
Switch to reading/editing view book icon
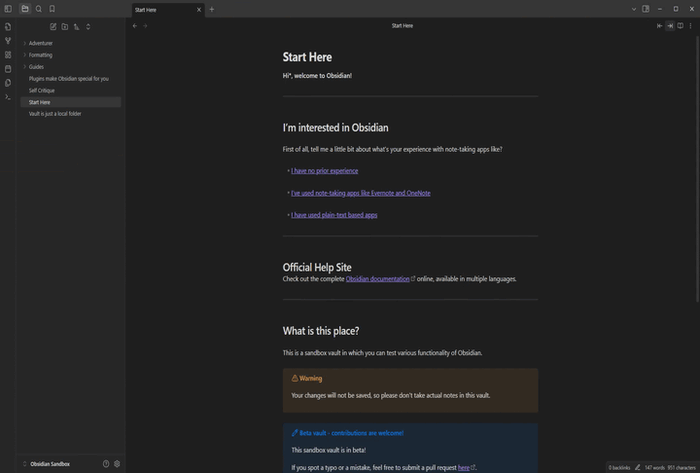(680, 26)
